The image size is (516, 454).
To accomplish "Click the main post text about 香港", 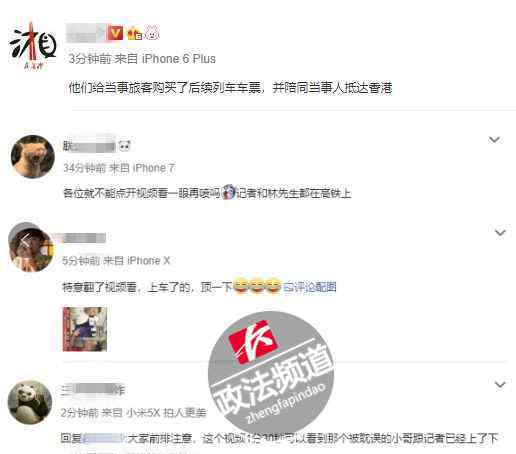I will (x=230, y=88).
